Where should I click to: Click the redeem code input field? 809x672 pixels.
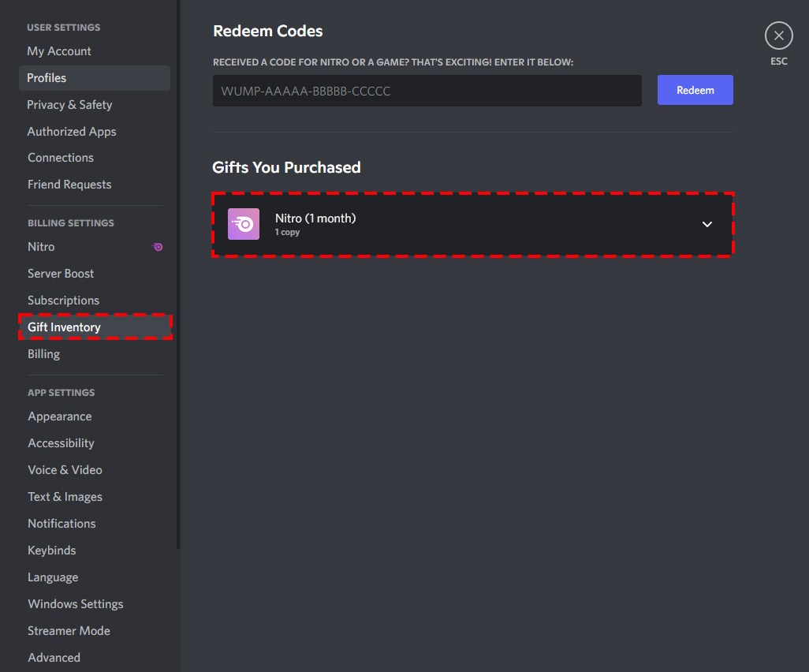[427, 91]
